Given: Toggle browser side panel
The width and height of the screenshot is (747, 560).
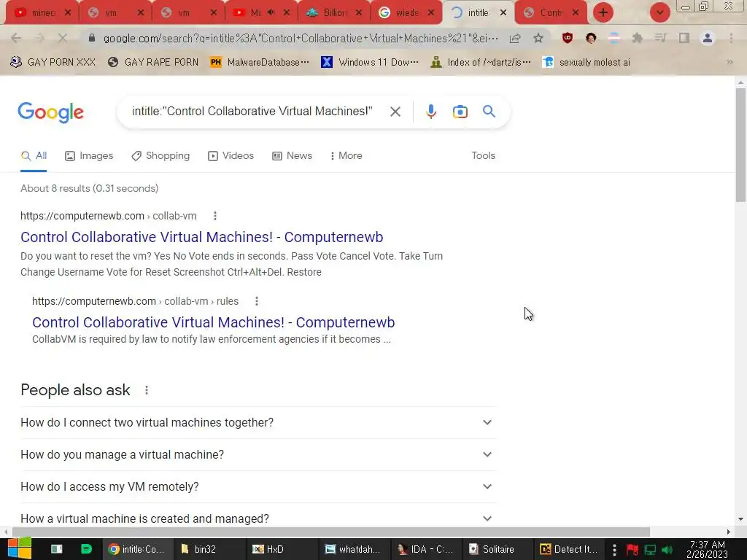Looking at the screenshot, I should click(x=684, y=38).
